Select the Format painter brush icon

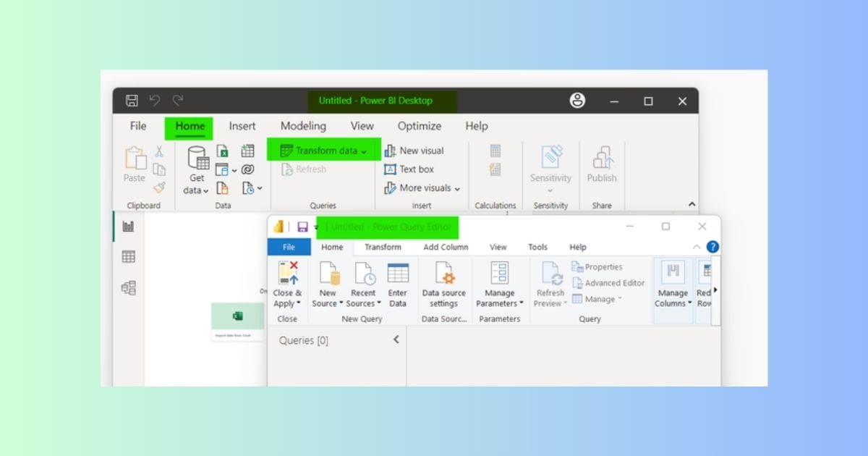click(x=159, y=187)
